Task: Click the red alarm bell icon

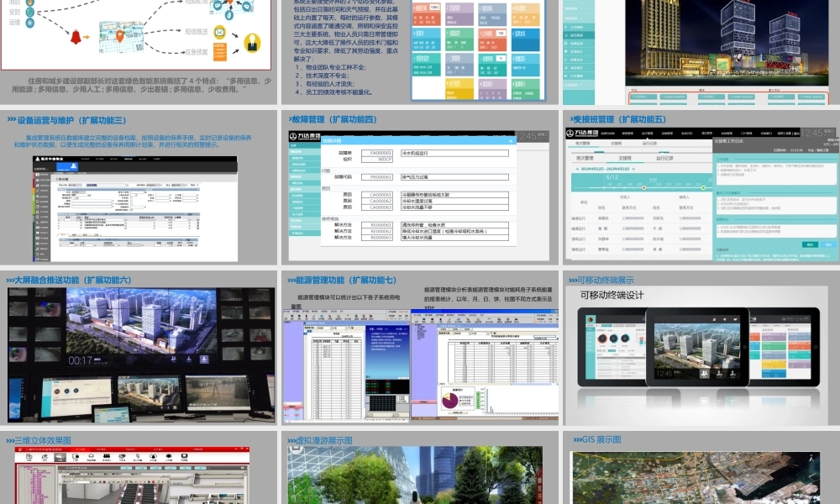Action: click(76, 37)
